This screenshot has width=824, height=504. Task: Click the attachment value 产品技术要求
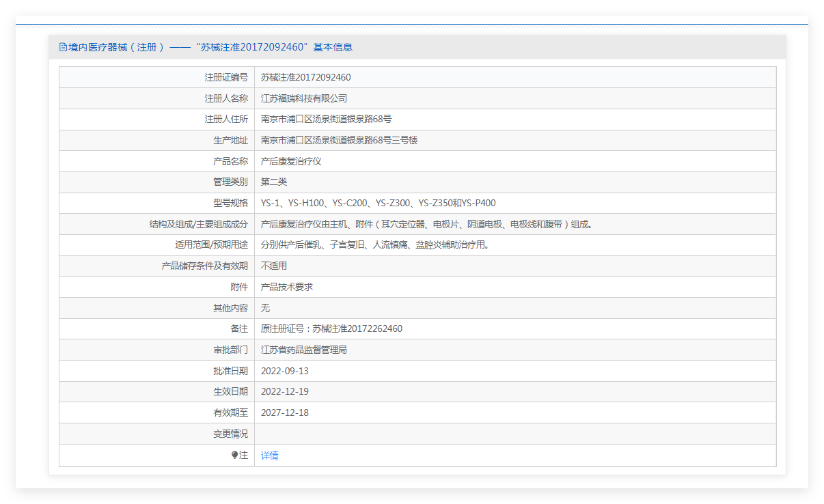coord(287,287)
